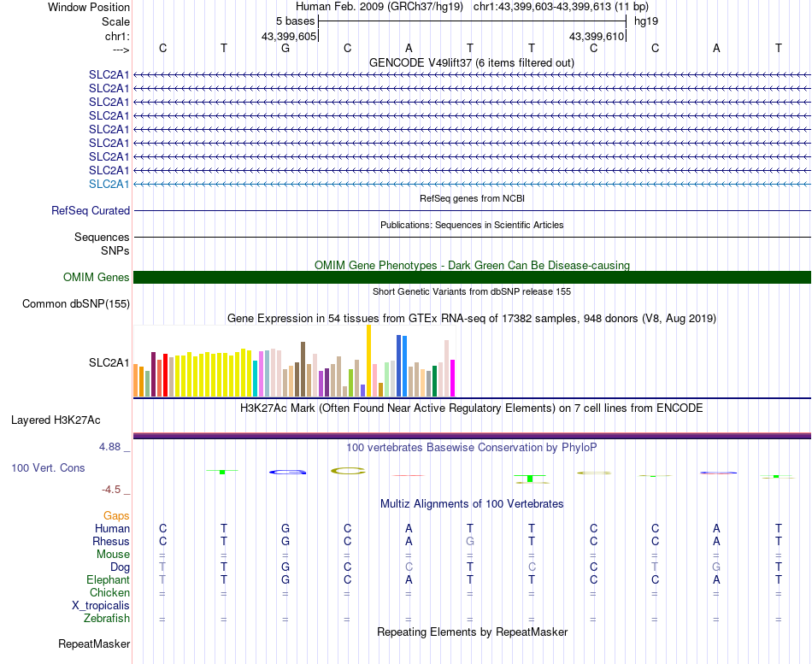Click the faded G in Dog row

(x=716, y=567)
